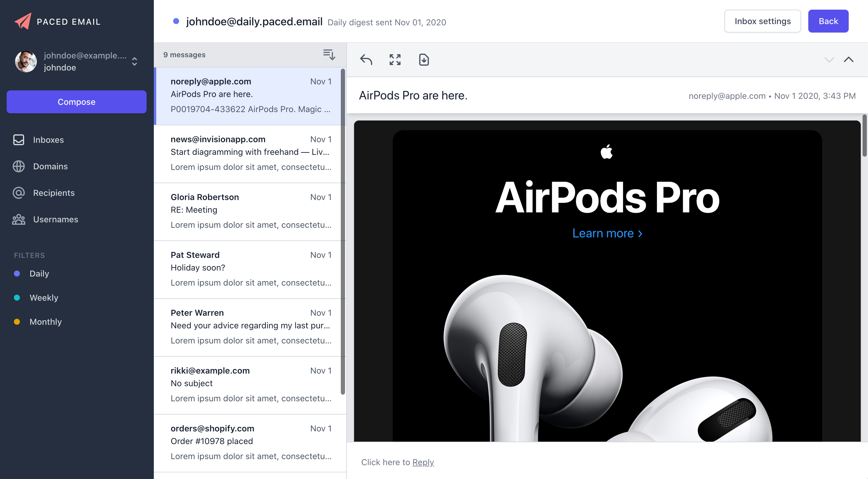Open the message from Gloria Robertson
The width and height of the screenshot is (868, 479).
[x=249, y=211]
